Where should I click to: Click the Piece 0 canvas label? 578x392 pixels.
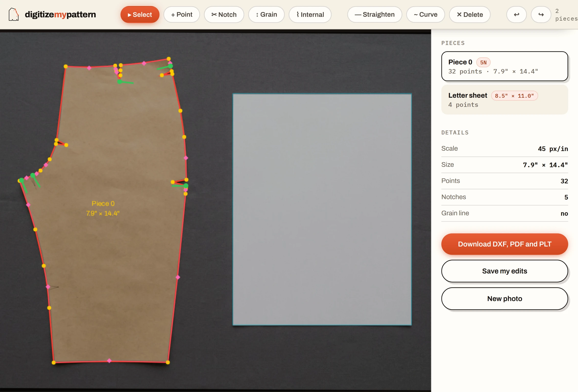coord(103,204)
